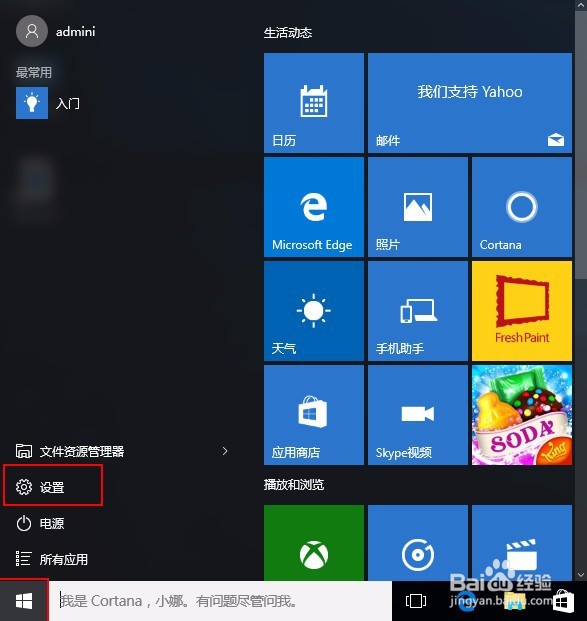The image size is (587, 621).
Task: Open the 天气 weather tile
Action: (x=314, y=311)
